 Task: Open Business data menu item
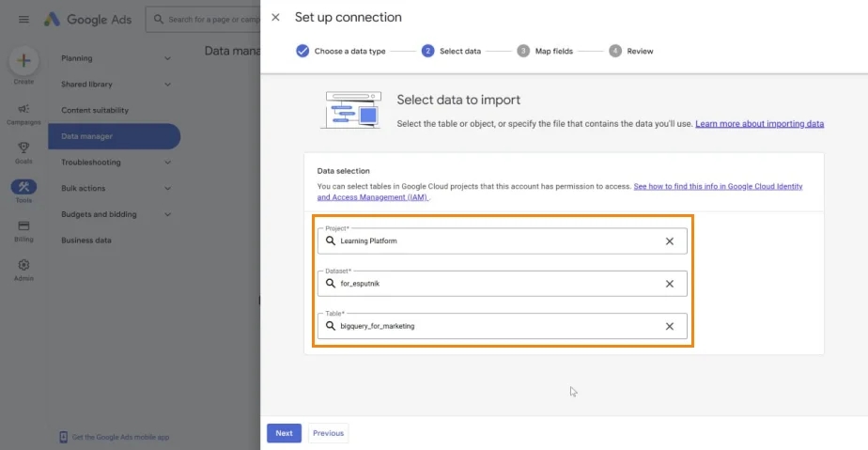[x=86, y=241]
